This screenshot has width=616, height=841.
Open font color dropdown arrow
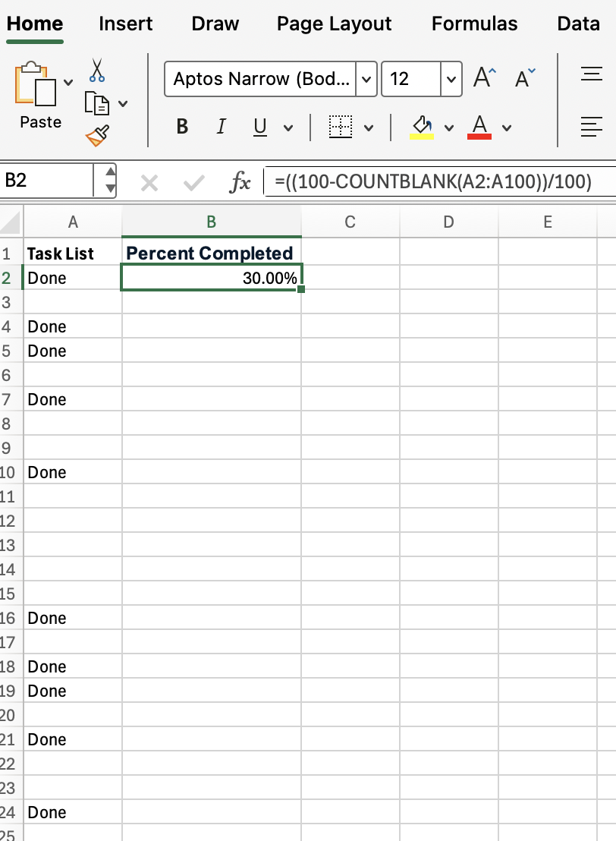click(507, 128)
